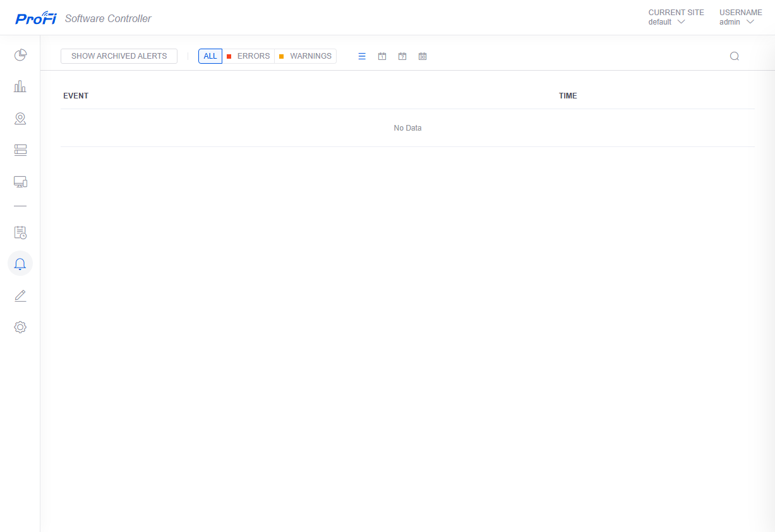Image resolution: width=775 pixels, height=532 pixels.
Task: Filter by WARNINGS only
Action: point(306,56)
